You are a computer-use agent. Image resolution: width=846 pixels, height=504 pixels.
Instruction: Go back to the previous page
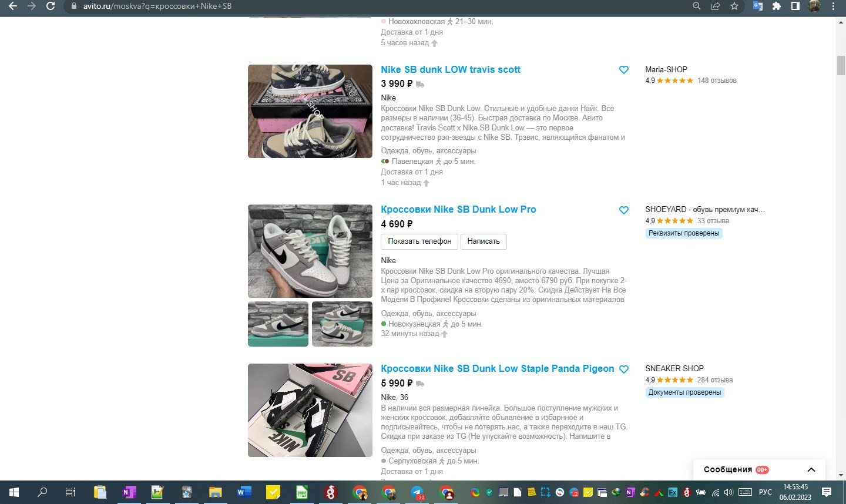[x=12, y=6]
